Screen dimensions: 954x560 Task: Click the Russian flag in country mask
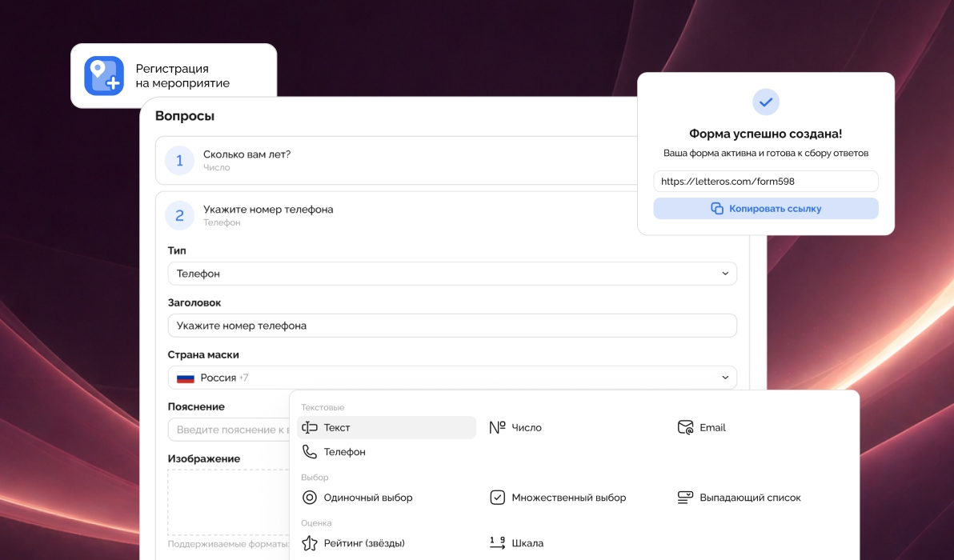coord(186,378)
